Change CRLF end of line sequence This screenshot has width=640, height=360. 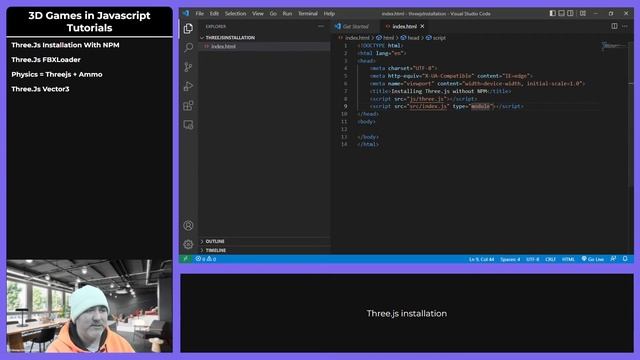[x=550, y=259]
